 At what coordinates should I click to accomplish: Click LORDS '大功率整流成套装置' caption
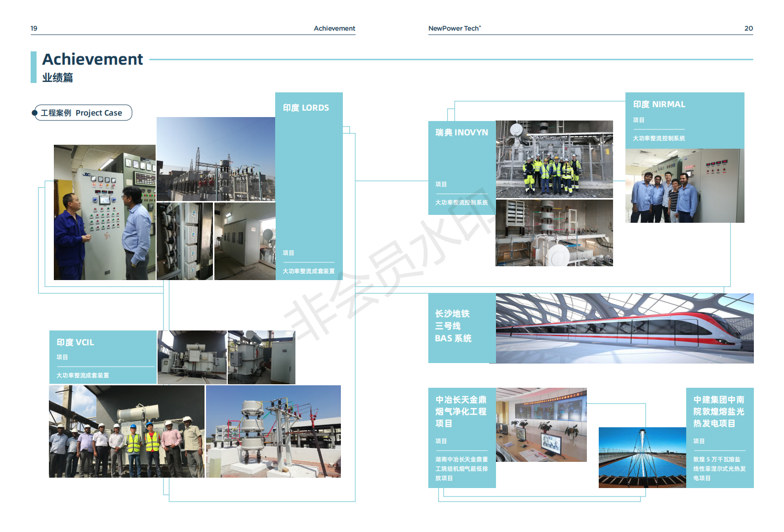pos(308,271)
